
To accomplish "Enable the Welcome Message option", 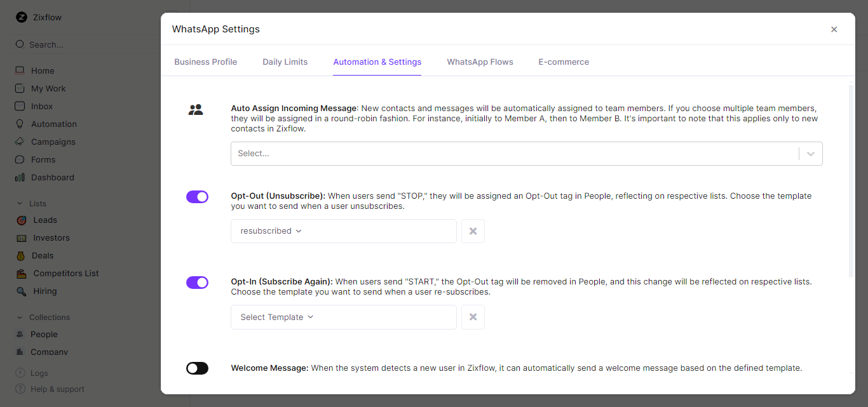I will tap(197, 368).
